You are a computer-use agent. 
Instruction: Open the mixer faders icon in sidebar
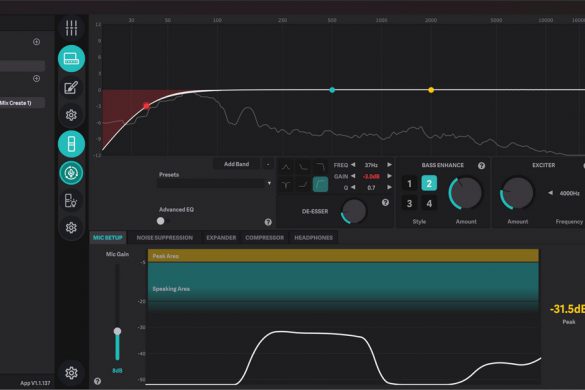(71, 28)
